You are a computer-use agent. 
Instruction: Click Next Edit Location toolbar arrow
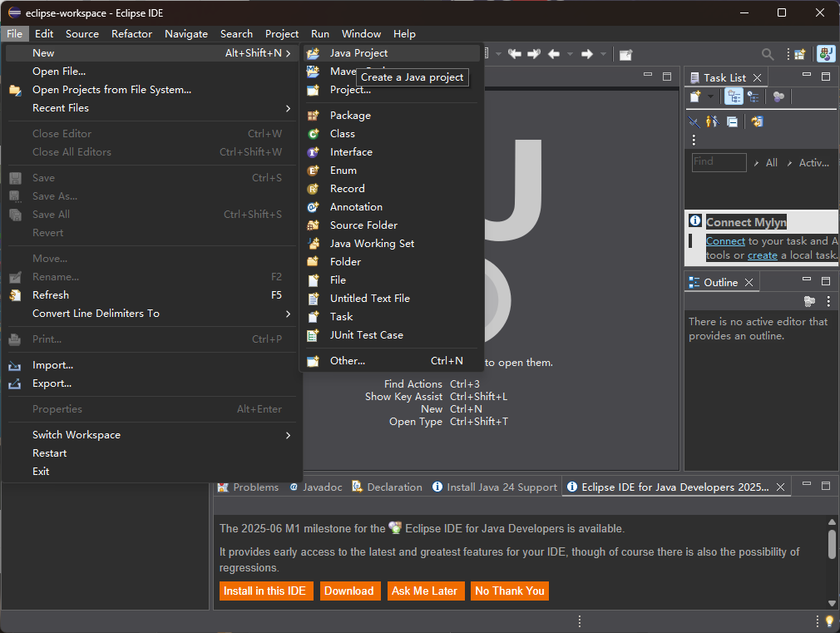tap(534, 53)
